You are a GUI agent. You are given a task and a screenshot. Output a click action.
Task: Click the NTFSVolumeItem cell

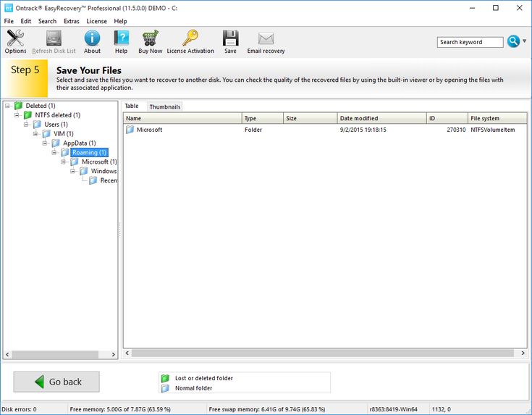pos(493,130)
